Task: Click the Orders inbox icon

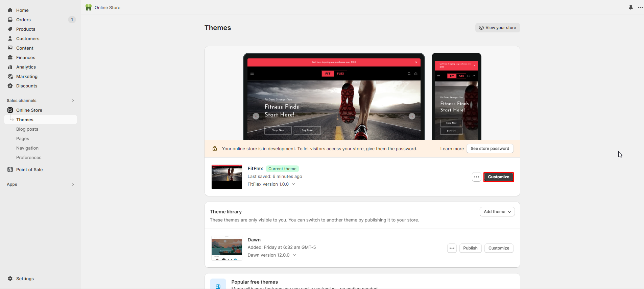Action: (x=10, y=20)
